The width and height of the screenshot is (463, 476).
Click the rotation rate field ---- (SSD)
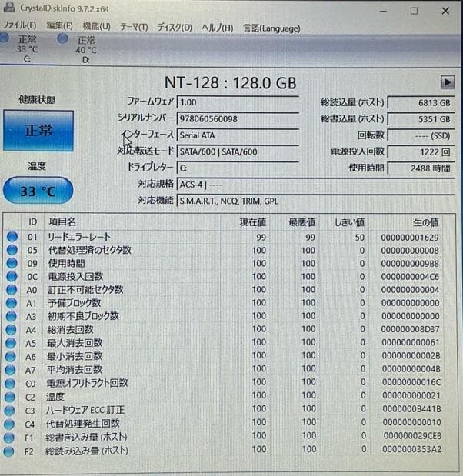point(421,135)
